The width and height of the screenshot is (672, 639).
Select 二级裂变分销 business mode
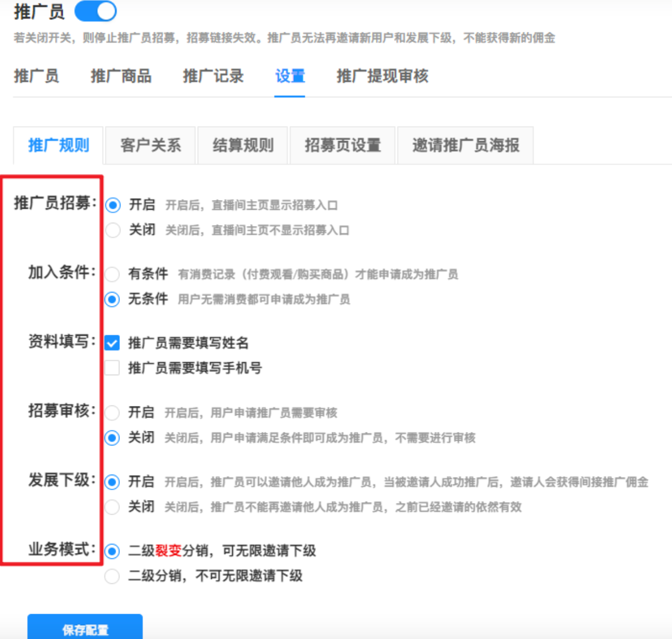pyautogui.click(x=112, y=550)
